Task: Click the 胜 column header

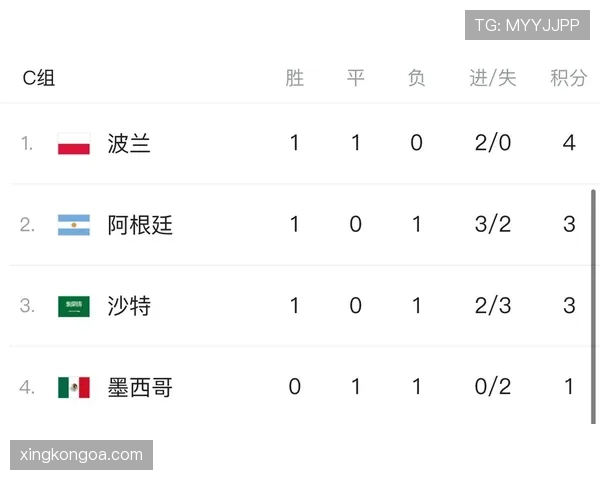Action: pyautogui.click(x=295, y=78)
